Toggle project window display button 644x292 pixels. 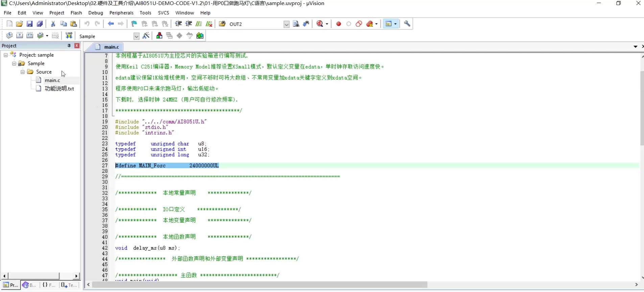389,24
